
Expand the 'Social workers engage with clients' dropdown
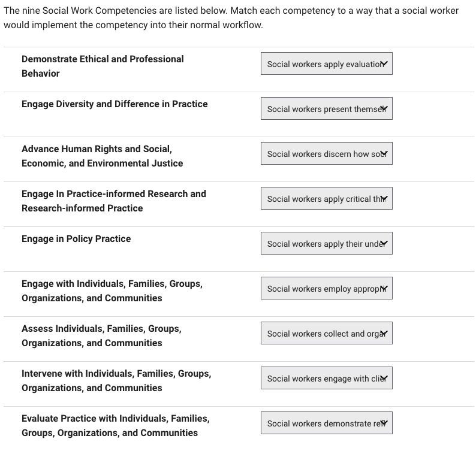pyautogui.click(x=326, y=379)
